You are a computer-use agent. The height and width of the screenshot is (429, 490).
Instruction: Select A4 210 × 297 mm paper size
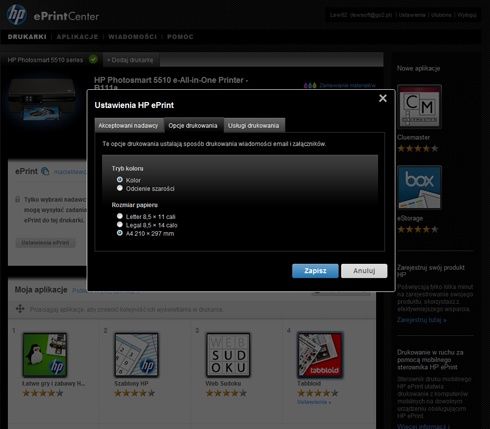point(120,233)
